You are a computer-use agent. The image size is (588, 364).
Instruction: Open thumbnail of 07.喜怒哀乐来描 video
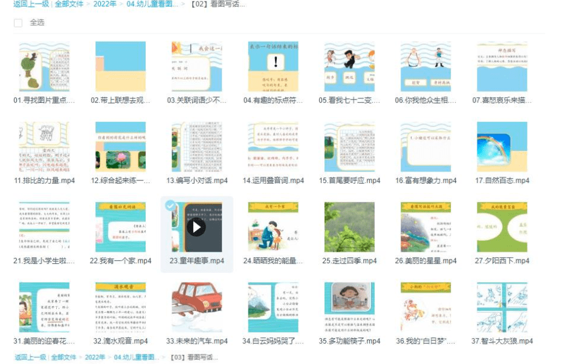click(502, 66)
